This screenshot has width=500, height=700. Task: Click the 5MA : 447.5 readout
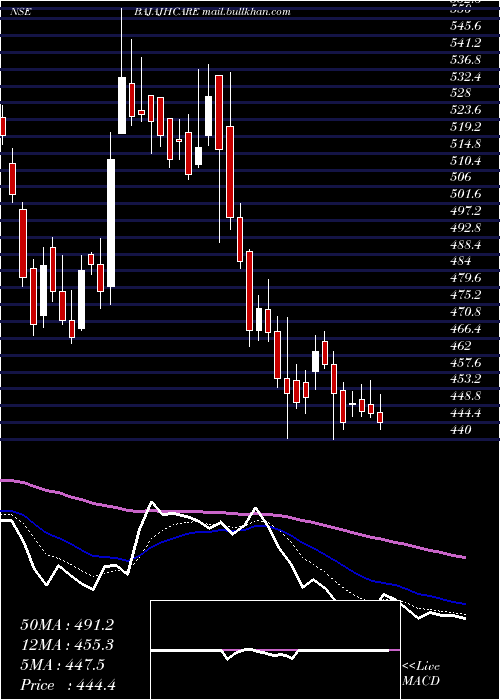[x=63, y=665]
